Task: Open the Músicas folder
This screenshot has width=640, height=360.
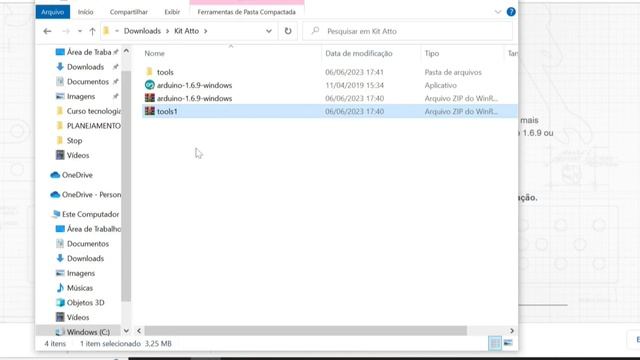Action: coord(80,288)
